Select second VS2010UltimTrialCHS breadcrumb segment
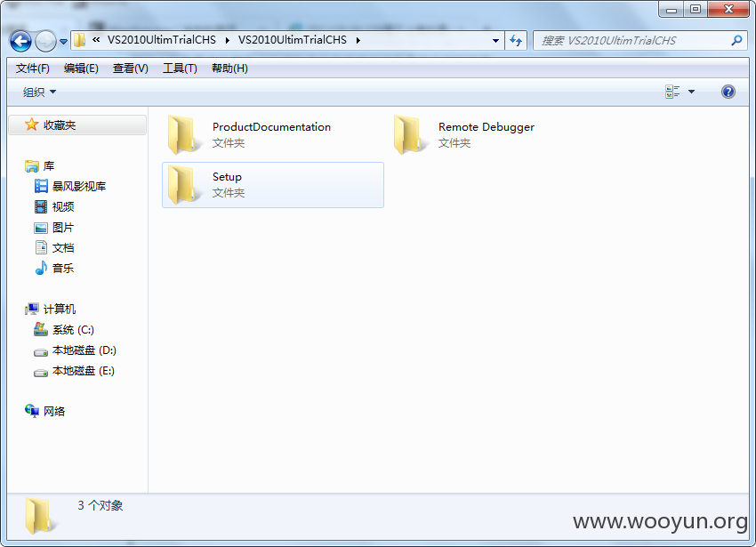The image size is (756, 547). (x=293, y=40)
